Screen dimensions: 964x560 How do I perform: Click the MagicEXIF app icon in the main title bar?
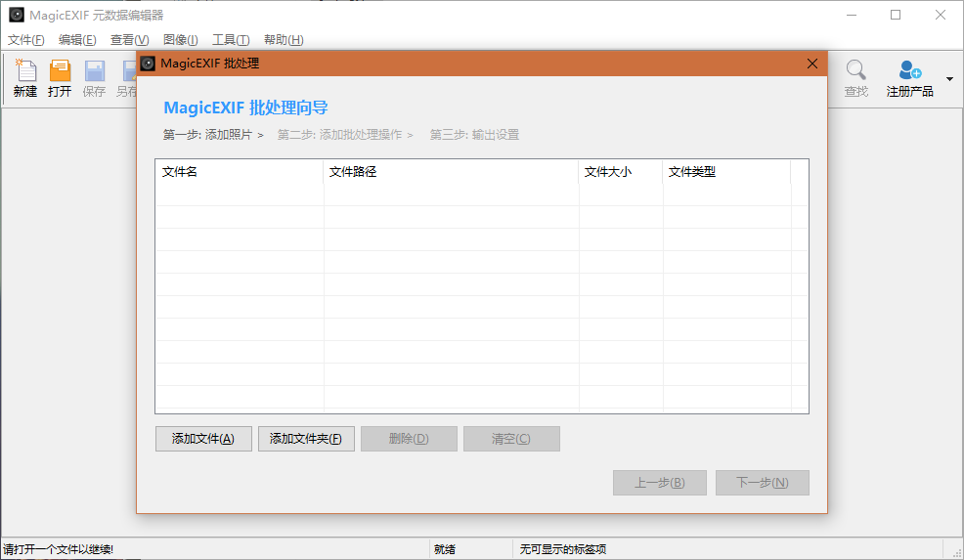coord(17,15)
